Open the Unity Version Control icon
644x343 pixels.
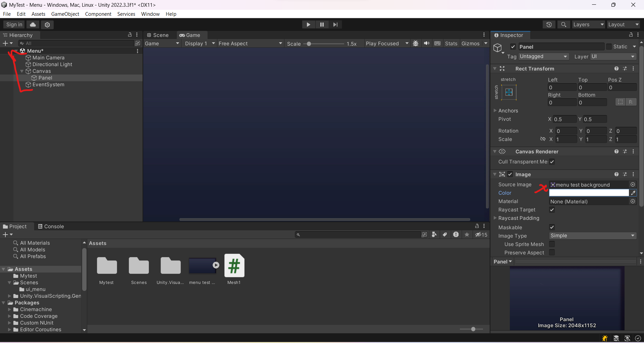tap(47, 24)
